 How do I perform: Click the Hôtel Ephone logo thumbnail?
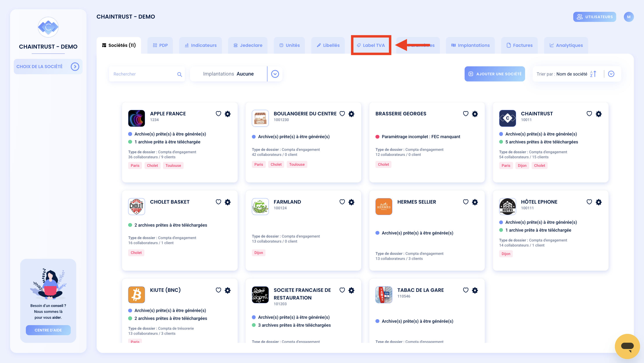coord(508,206)
